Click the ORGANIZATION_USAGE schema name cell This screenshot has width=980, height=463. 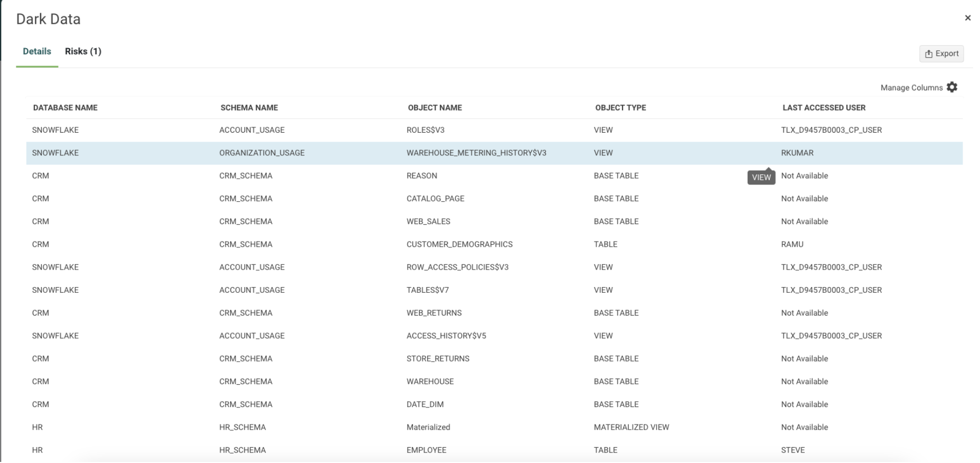[262, 153]
